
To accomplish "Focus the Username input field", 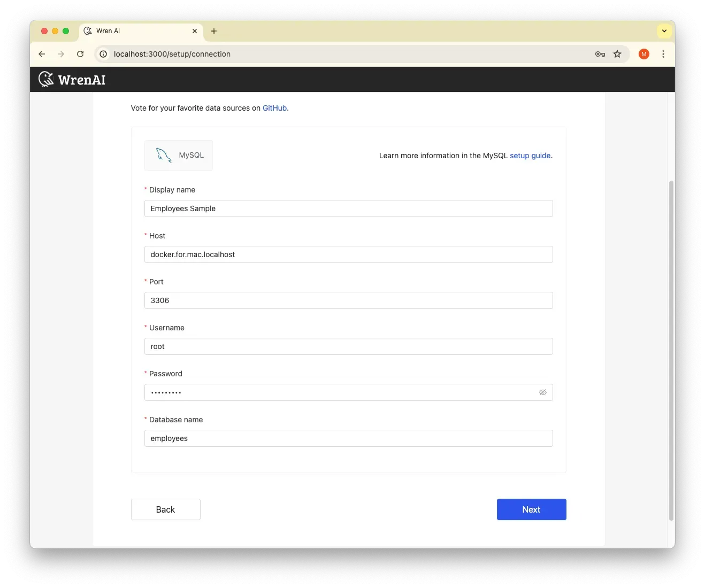I will coord(349,346).
